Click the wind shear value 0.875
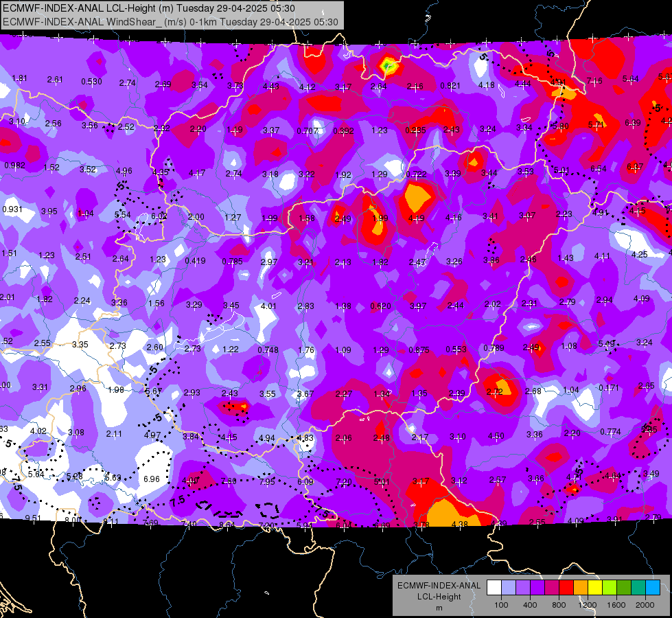The height and width of the screenshot is (618, 672). coord(419,350)
